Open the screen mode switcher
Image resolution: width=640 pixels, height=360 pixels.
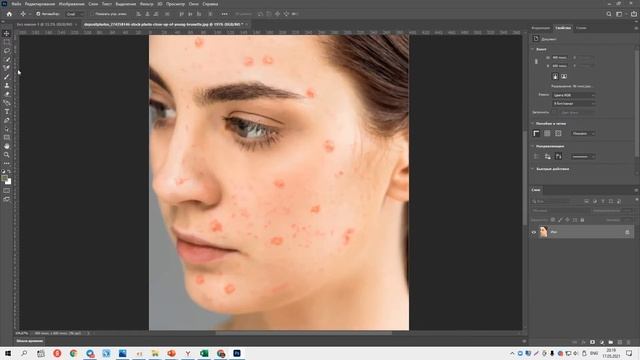tap(7, 199)
